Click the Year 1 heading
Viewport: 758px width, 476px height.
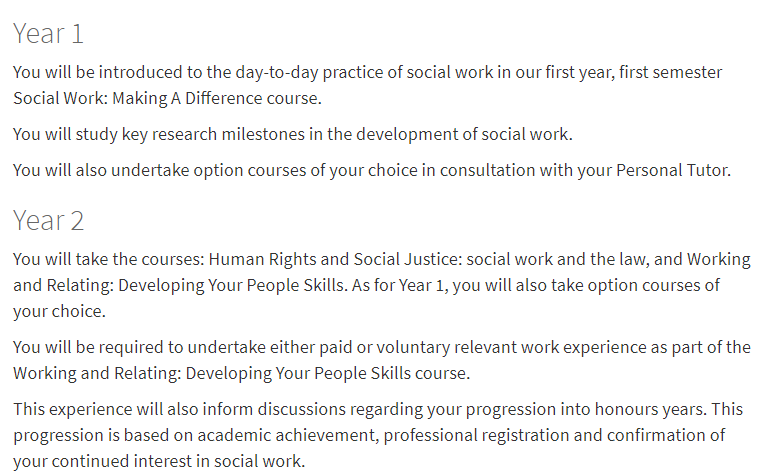click(x=48, y=33)
